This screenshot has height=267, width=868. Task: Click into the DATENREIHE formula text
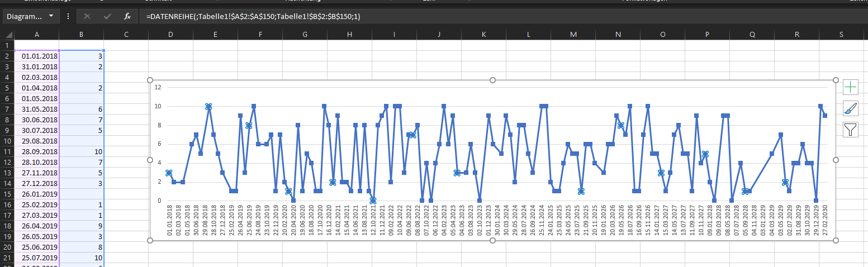(253, 16)
